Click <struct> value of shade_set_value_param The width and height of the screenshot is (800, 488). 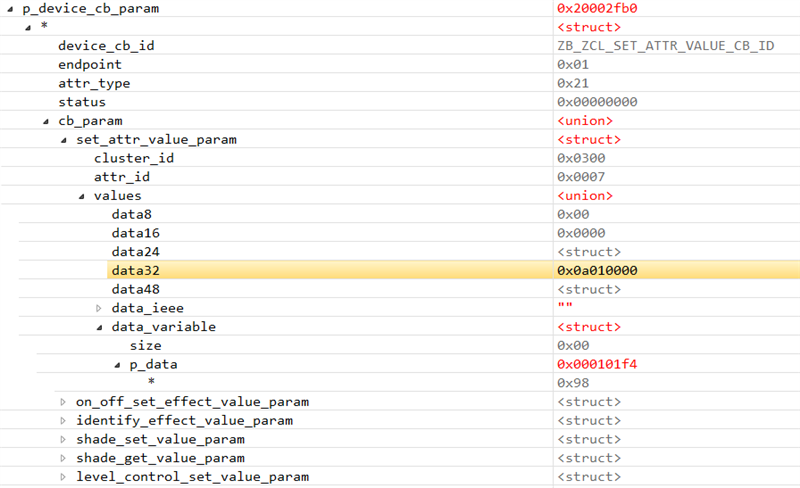[589, 440]
